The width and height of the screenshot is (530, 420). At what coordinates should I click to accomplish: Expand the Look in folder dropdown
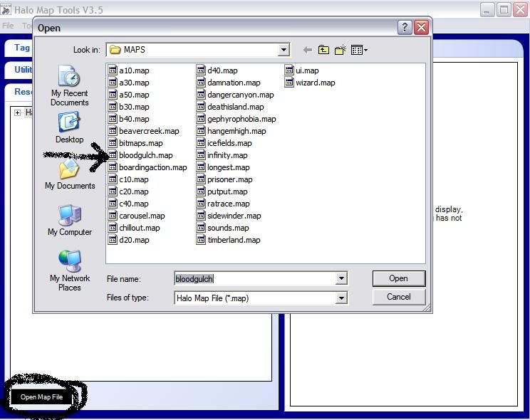284,50
